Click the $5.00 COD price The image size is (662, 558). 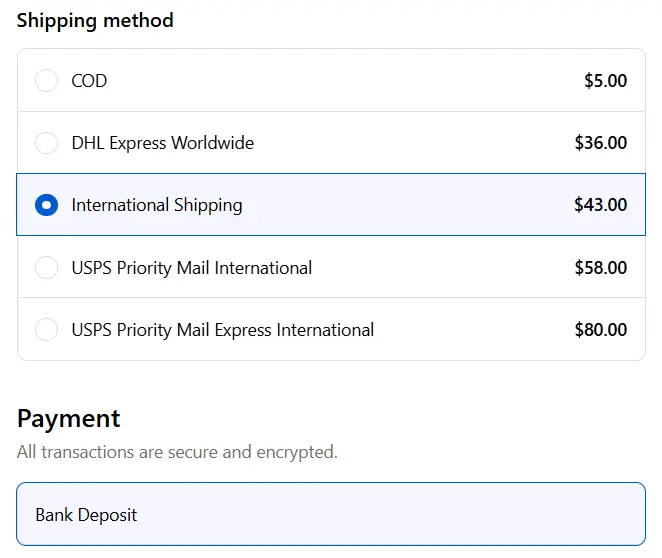(605, 81)
